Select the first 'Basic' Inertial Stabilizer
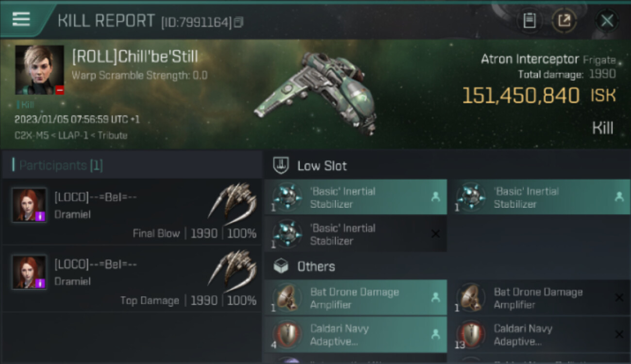 pos(355,197)
